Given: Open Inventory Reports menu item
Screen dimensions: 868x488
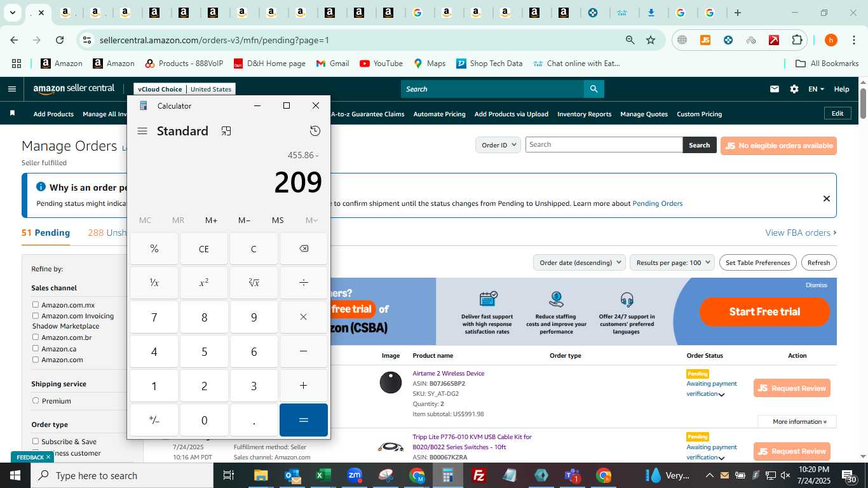Looking at the screenshot, I should coord(584,114).
